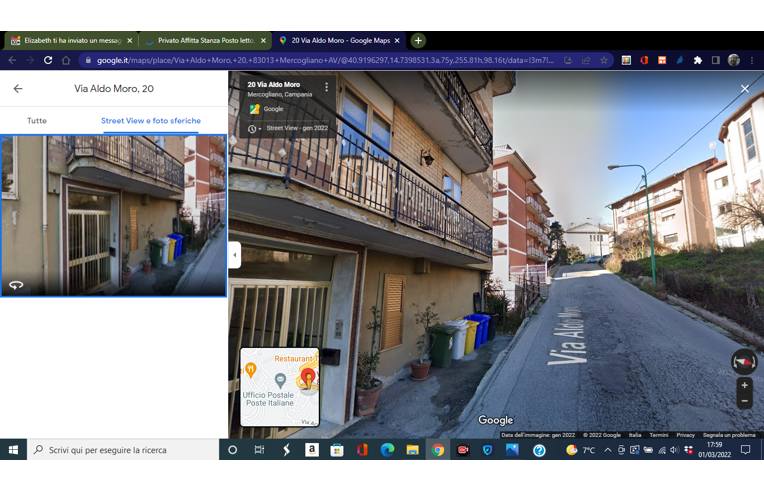Open the Photos app on the taskbar
Screen dimensions: 764x492
512,450
